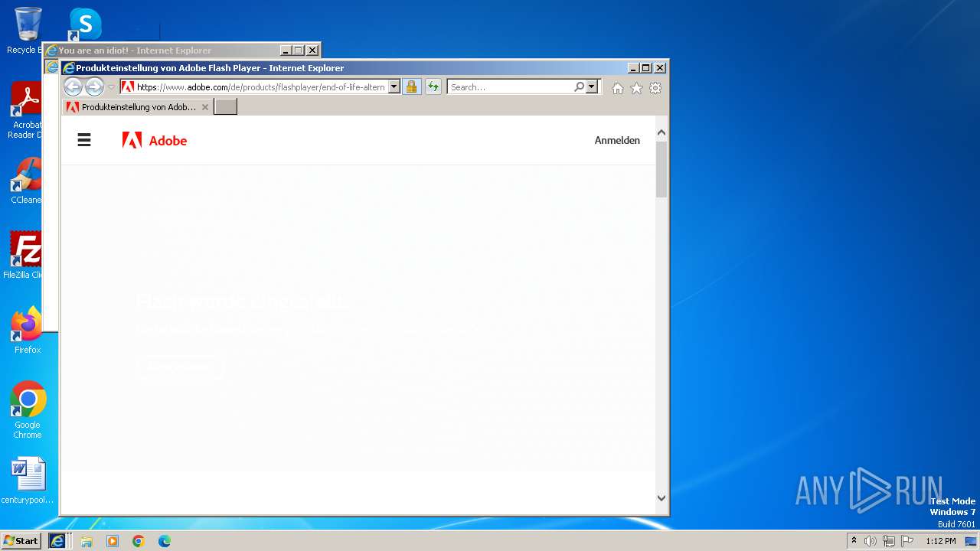
Task: Click Internet Explorer taskbar button
Action: coord(57,540)
